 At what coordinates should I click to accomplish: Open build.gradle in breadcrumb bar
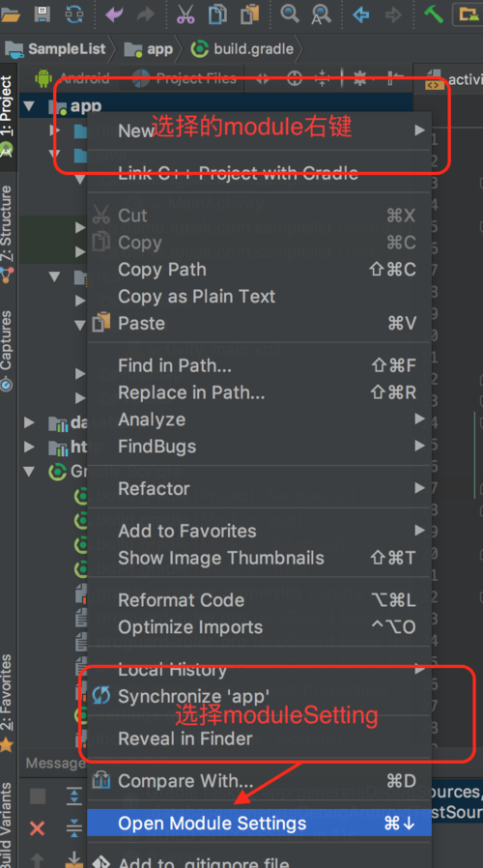pyautogui.click(x=242, y=48)
